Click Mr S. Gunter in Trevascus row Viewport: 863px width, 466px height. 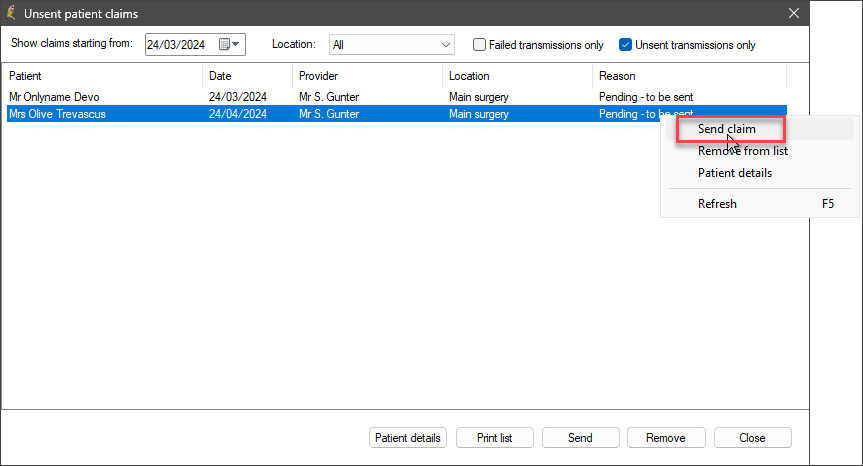329,114
